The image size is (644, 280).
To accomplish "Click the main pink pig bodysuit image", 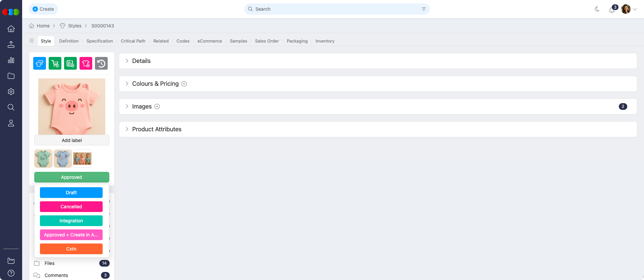I will click(x=72, y=107).
